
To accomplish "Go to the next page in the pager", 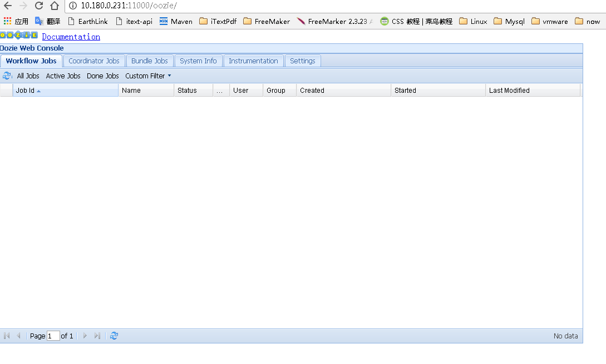I will (85, 336).
